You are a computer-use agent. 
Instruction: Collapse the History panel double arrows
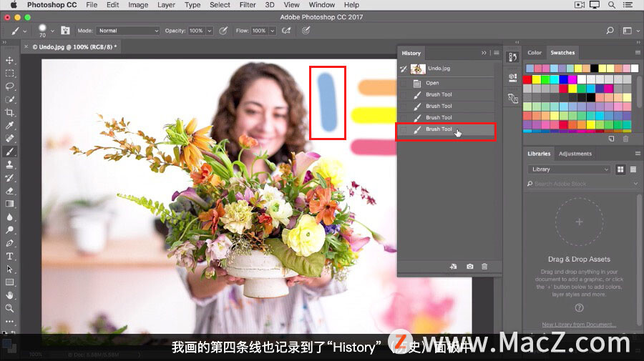click(x=484, y=53)
